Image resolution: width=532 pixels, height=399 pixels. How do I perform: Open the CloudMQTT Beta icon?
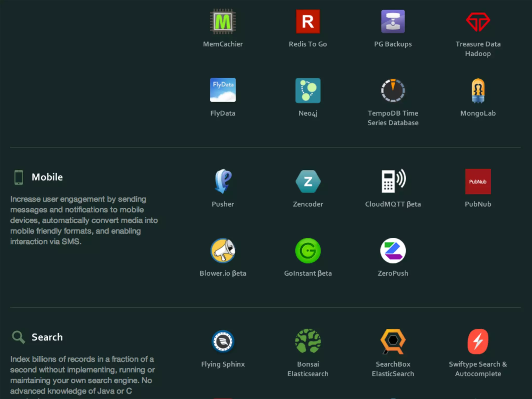pyautogui.click(x=393, y=181)
